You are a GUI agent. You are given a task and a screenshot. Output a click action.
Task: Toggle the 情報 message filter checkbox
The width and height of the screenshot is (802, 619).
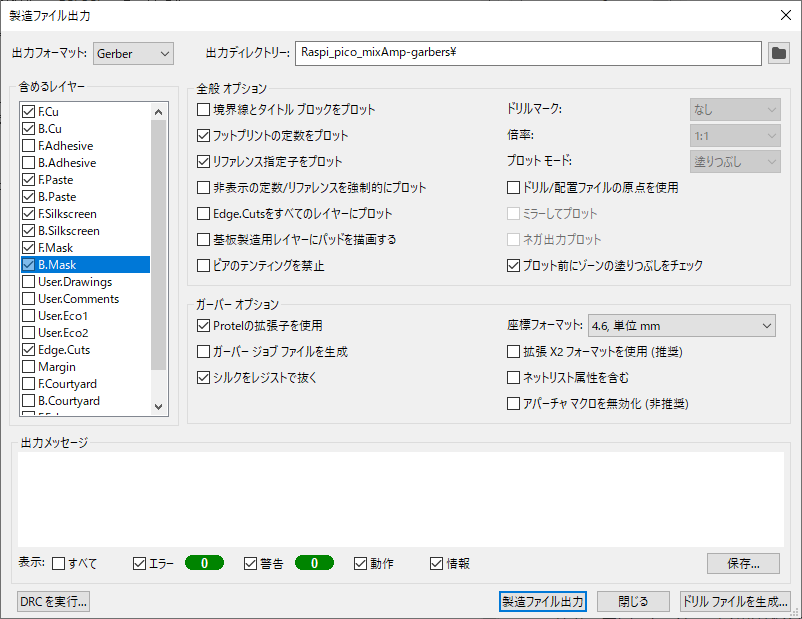click(x=436, y=563)
